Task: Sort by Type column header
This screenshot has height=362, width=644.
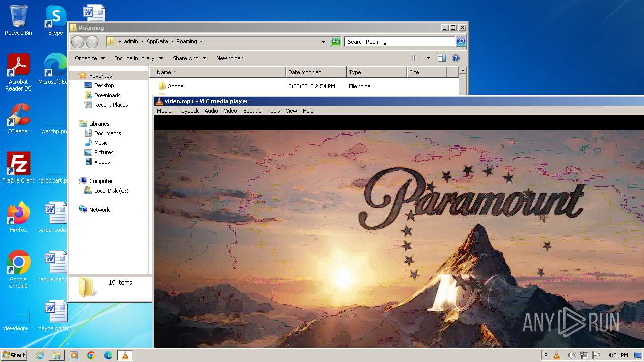Action: (376, 72)
